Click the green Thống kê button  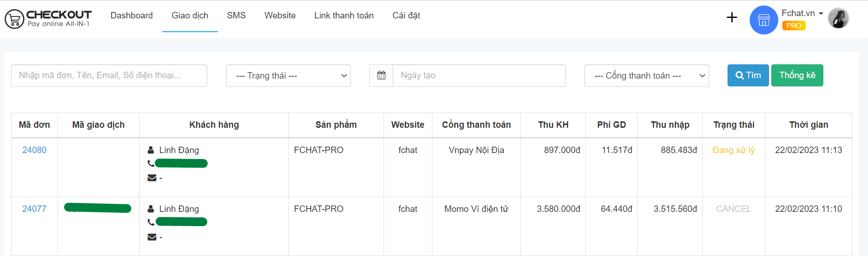797,75
